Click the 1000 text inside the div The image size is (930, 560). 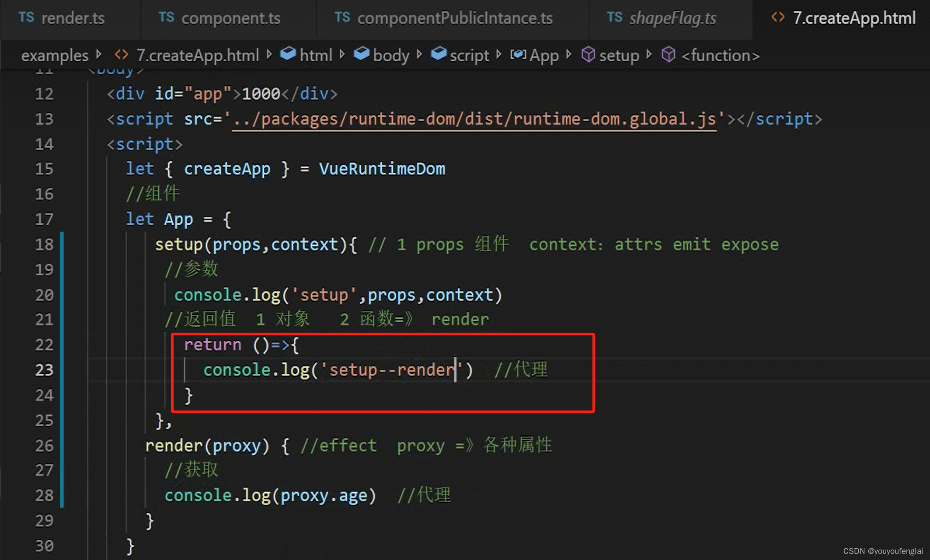pos(261,94)
